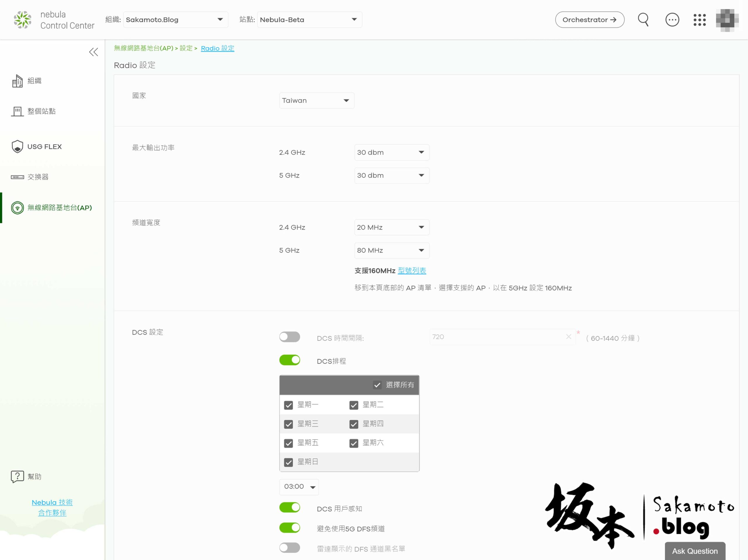The width and height of the screenshot is (748, 560).
Task: Disable the DCS 用戶感知 toggle
Action: click(290, 507)
